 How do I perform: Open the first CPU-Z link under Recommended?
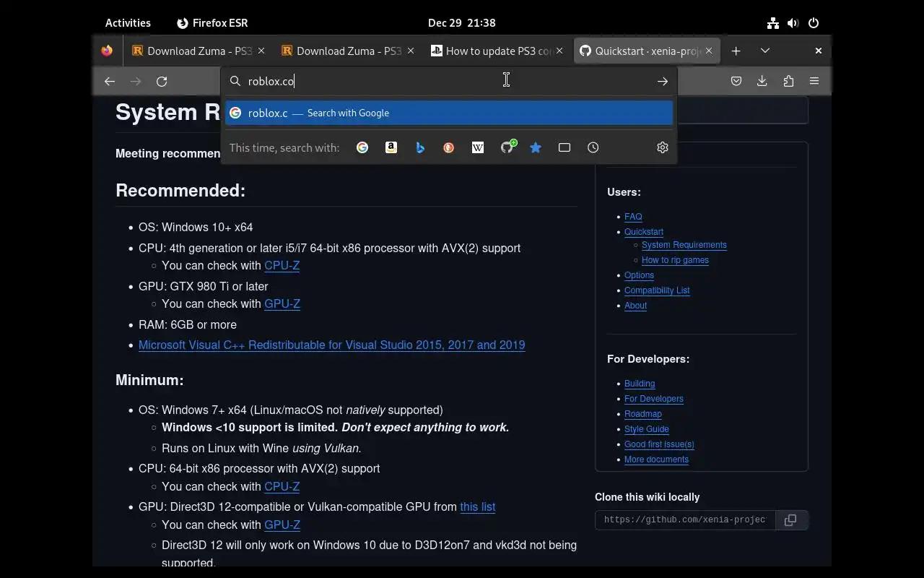282,266
